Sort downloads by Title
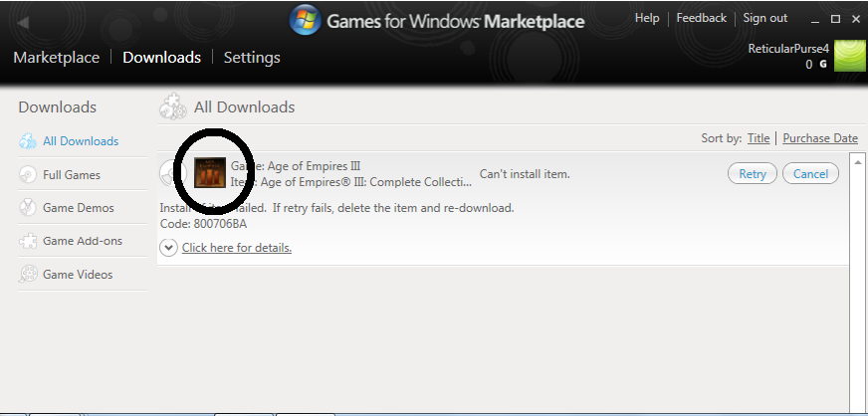 (x=759, y=138)
